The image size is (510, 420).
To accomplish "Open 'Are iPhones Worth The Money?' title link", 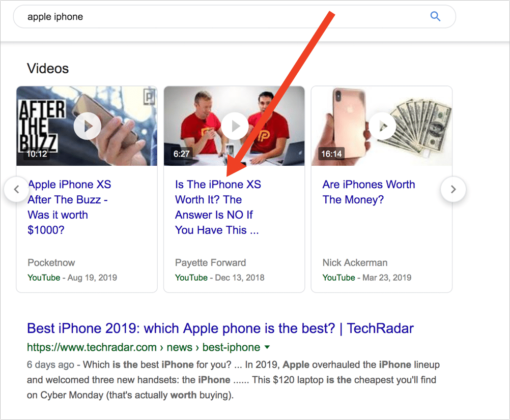I will click(369, 192).
